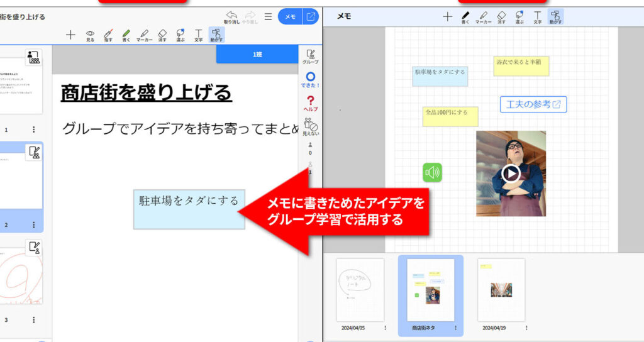This screenshot has width=644, height=342.
Task: Open the 2024/04/05 memo page thumbnail
Action: (360, 290)
